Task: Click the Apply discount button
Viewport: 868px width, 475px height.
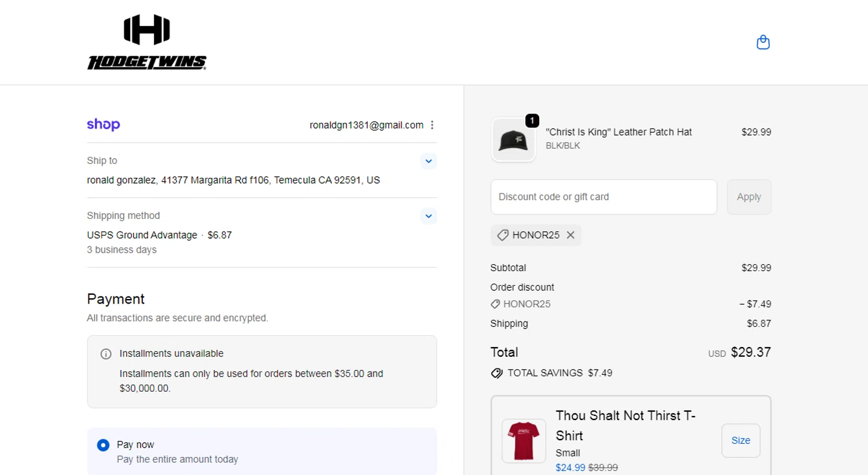Action: tap(749, 197)
